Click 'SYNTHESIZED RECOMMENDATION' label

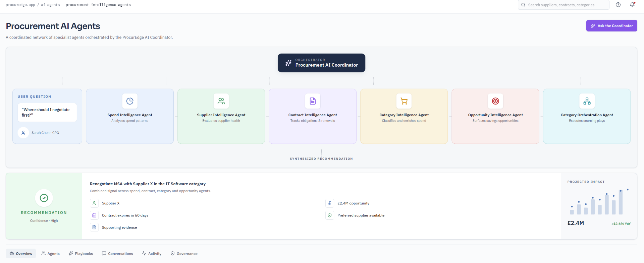click(321, 159)
